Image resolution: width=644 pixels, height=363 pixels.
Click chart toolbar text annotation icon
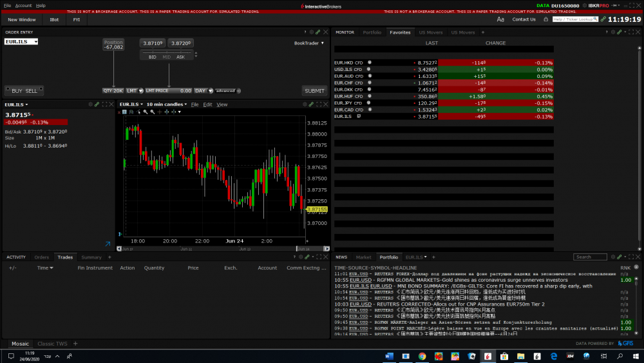coord(124,112)
